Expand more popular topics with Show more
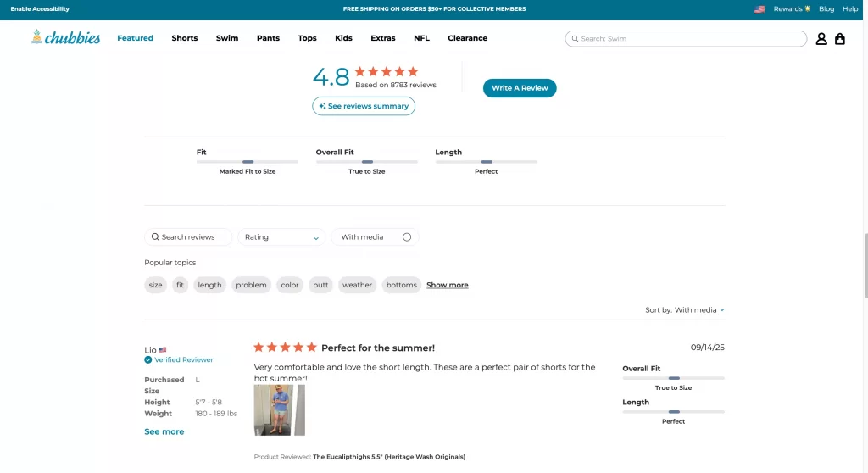Viewport: 868px width, 473px height. pos(447,285)
